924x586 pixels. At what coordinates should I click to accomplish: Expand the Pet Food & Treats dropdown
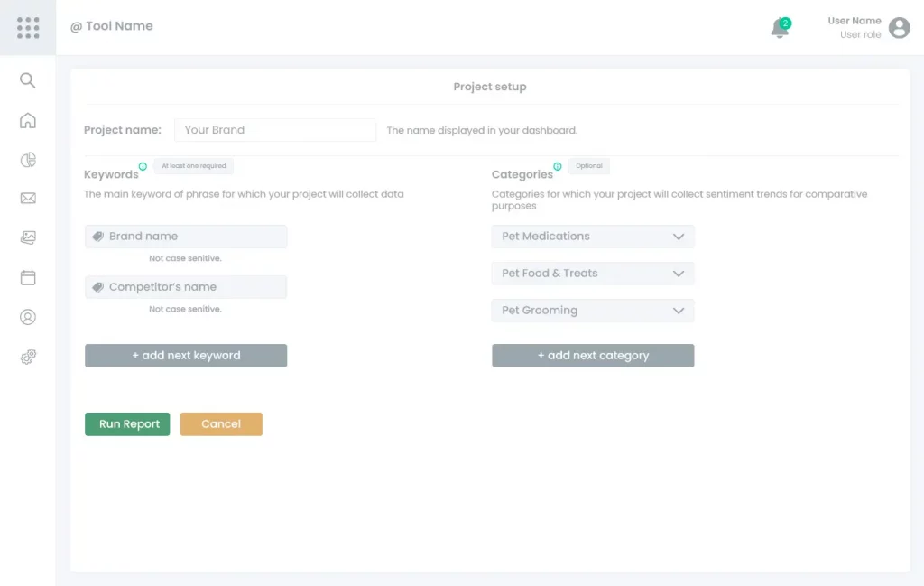coord(593,274)
